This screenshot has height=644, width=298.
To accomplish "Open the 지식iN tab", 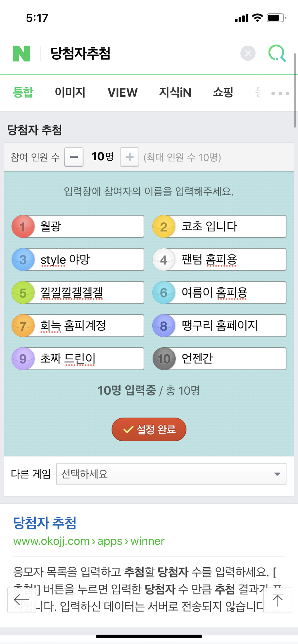I will point(175,92).
